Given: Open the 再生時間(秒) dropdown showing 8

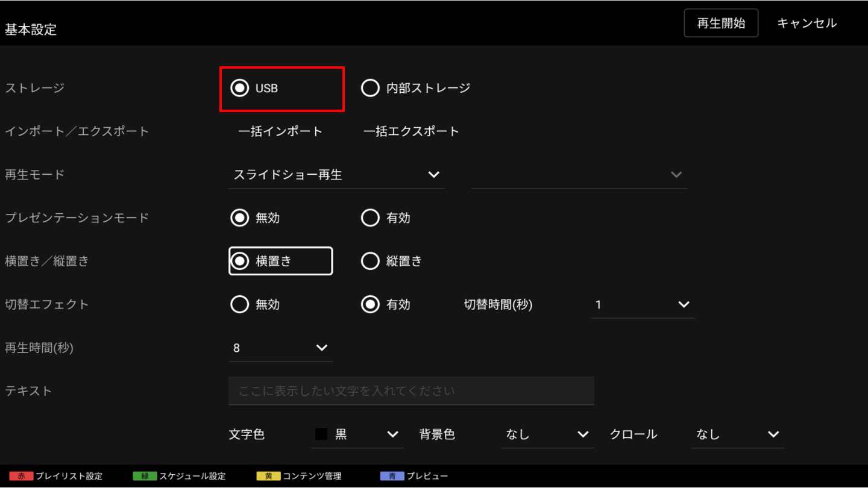Looking at the screenshot, I should coord(280,348).
